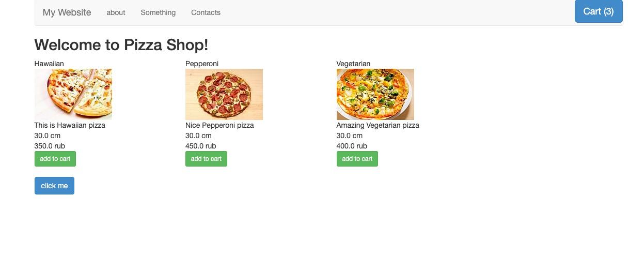Add Vegetarian pizza to cart
This screenshot has width=644, height=255.
pos(357,159)
